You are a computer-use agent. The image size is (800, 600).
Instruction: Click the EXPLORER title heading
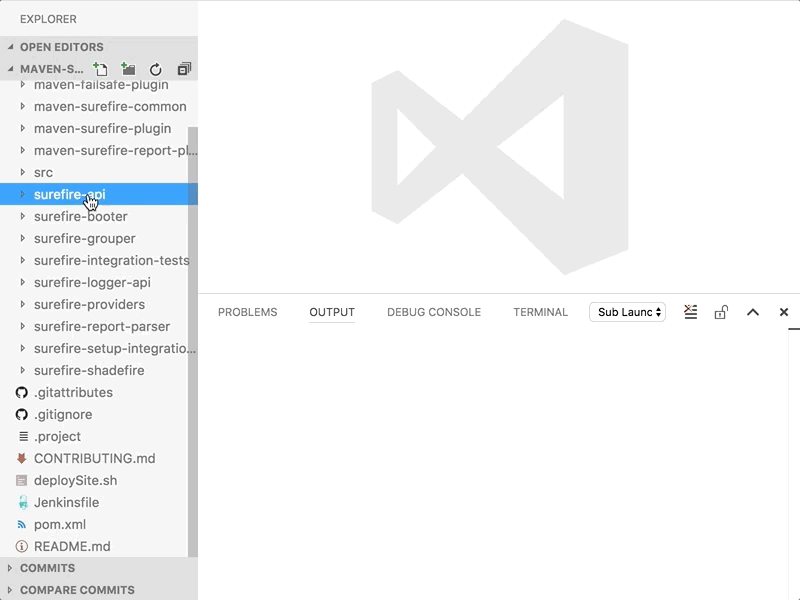pyautogui.click(x=48, y=19)
